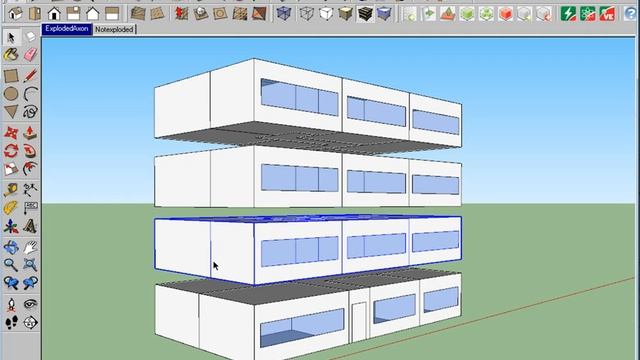The width and height of the screenshot is (640, 360).
Task: Click the red VE plugin icon
Action: pyautogui.click(x=607, y=13)
